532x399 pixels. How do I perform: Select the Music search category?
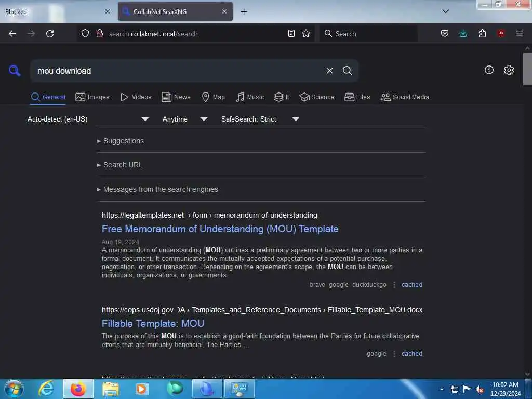pyautogui.click(x=250, y=97)
